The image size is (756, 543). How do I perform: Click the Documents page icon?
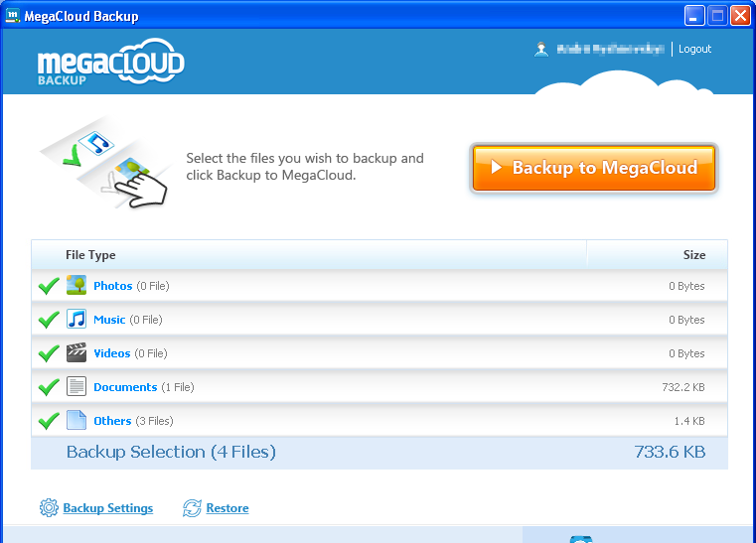[76, 386]
